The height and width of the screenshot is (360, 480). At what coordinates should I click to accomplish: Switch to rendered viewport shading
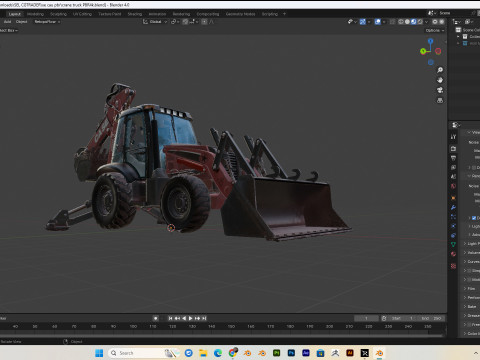tap(420, 22)
